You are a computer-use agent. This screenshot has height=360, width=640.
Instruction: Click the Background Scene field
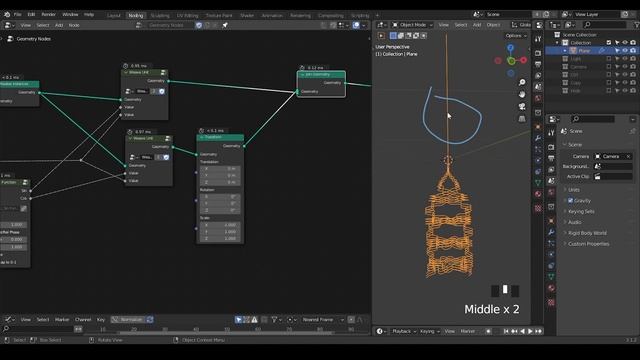(x=613, y=167)
